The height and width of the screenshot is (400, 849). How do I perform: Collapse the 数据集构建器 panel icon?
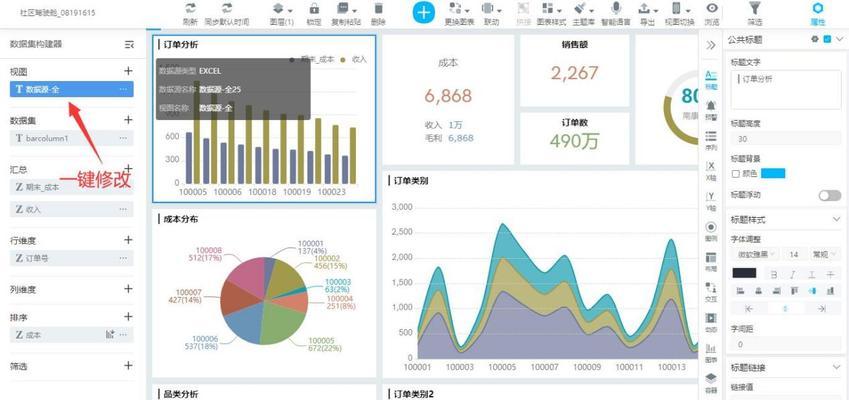[x=129, y=44]
